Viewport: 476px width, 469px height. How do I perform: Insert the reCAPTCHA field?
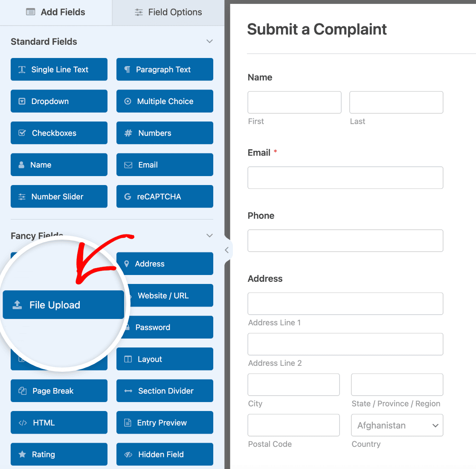[x=165, y=196]
